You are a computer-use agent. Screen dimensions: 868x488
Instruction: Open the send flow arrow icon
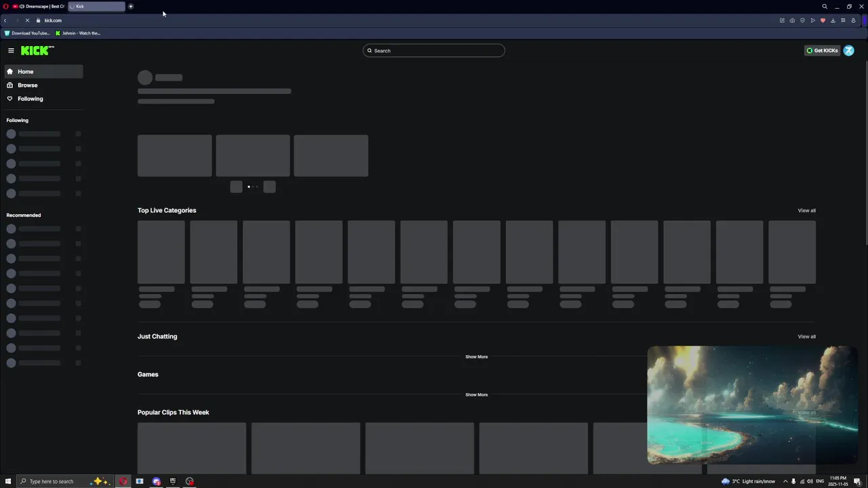812,20
